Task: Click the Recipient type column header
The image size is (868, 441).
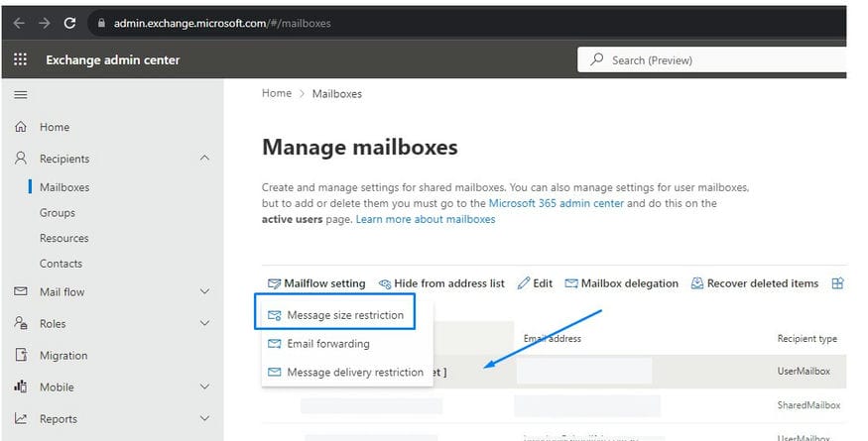Action: pyautogui.click(x=807, y=338)
